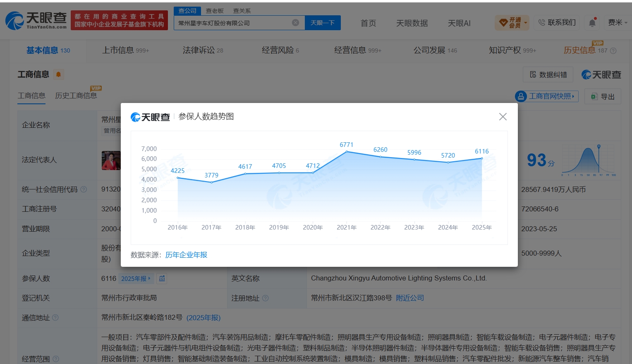
Task: Clear the search box with the X icon
Action: (x=295, y=23)
